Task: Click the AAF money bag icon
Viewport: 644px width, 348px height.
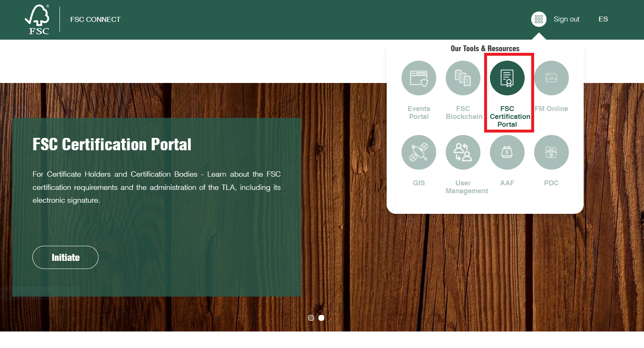Action: point(507,152)
